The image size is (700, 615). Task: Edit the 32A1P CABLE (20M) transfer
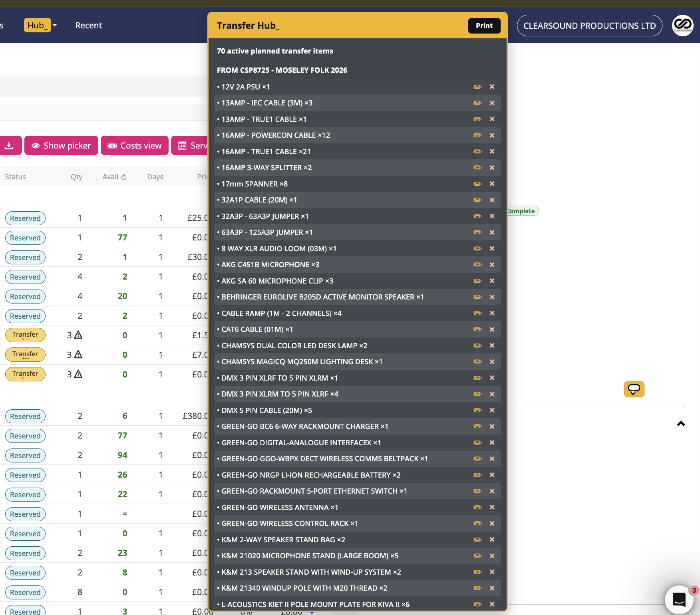coord(477,200)
